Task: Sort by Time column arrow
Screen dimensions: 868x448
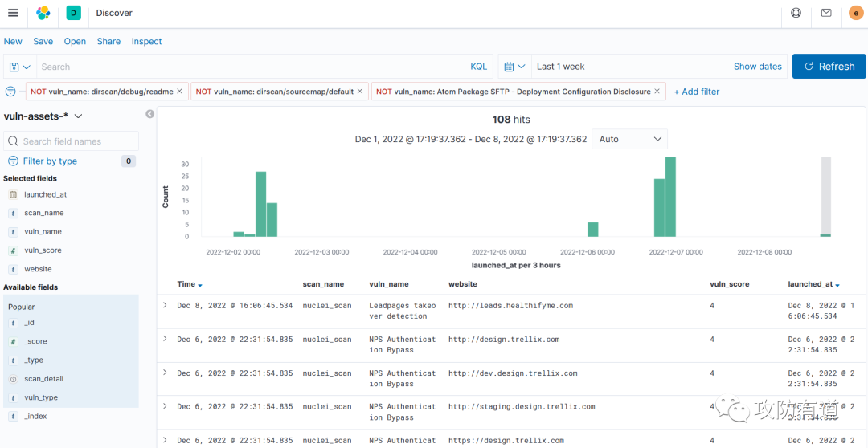Action: click(200, 285)
